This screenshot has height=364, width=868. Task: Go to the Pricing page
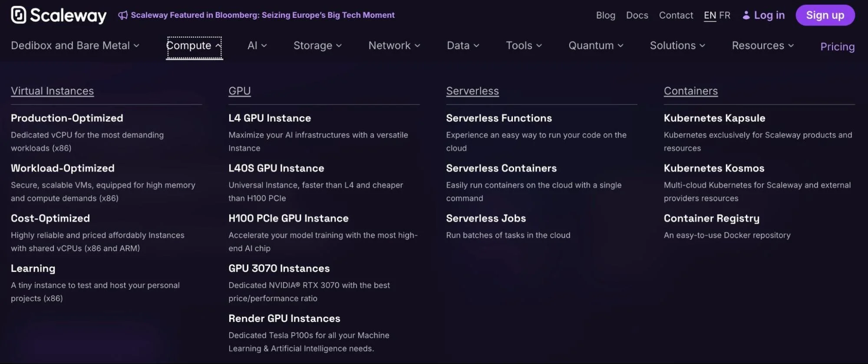click(837, 47)
